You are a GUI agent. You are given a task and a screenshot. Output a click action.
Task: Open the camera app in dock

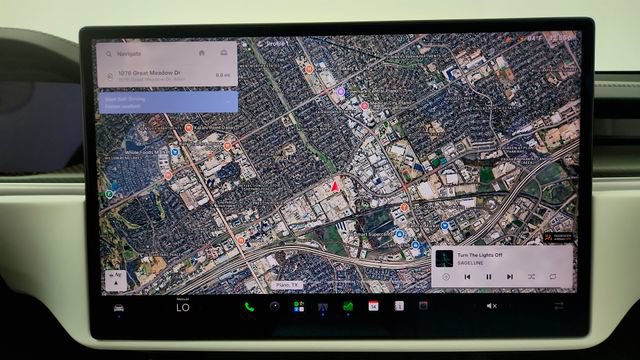(274, 306)
